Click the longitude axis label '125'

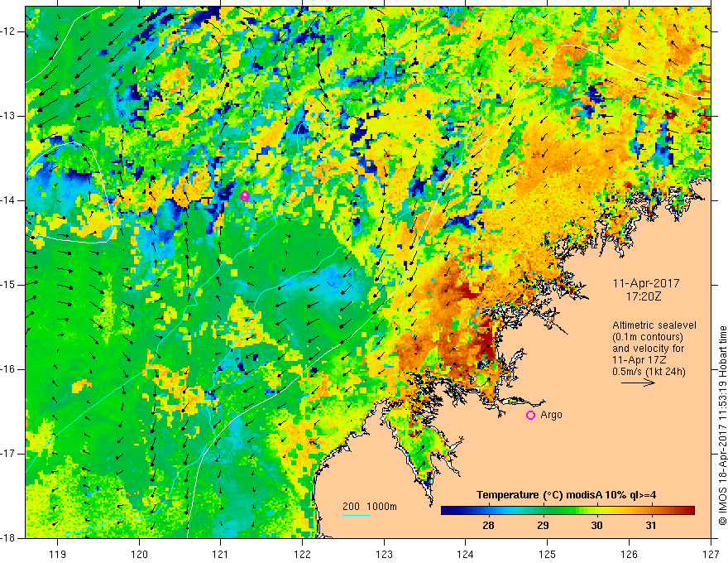coord(548,554)
